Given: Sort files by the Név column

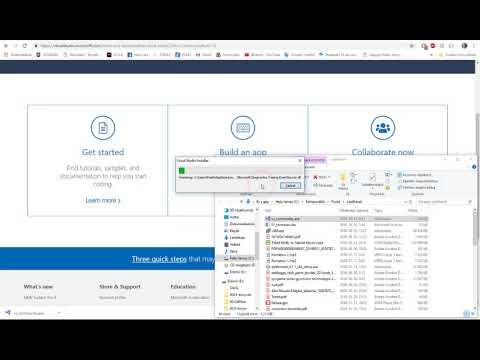Looking at the screenshot, I should [268, 211].
